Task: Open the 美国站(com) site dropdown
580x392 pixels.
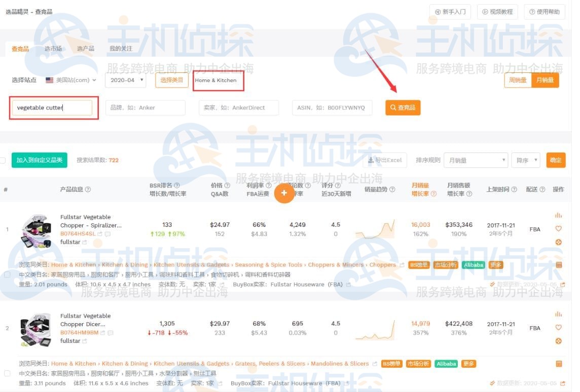Action: (70, 80)
